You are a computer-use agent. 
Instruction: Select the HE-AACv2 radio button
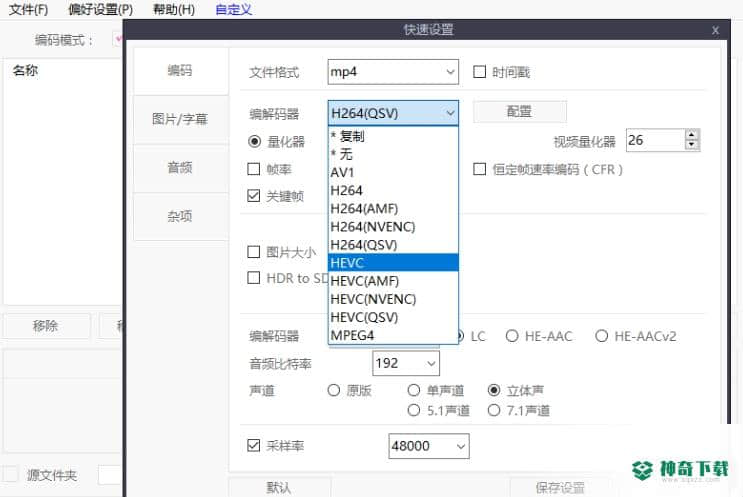(x=602, y=336)
